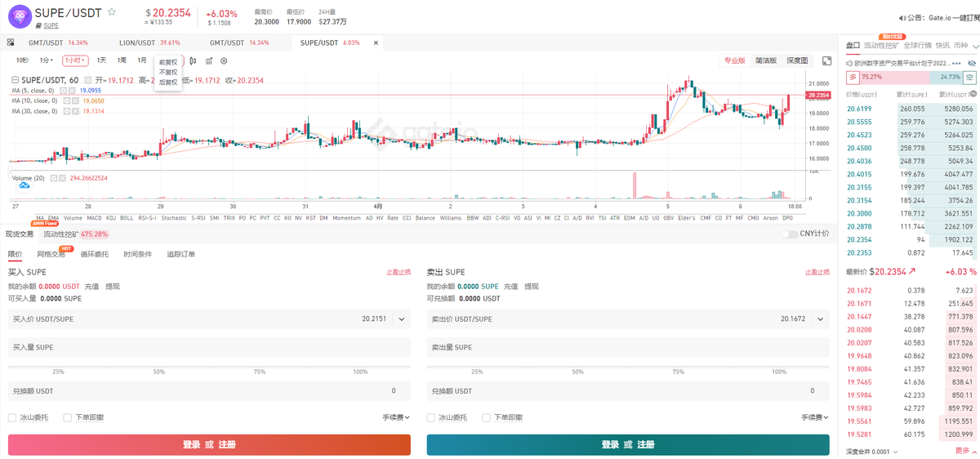Click the red 登录 或 注册 buy button
The image size is (980, 459).
[209, 444]
